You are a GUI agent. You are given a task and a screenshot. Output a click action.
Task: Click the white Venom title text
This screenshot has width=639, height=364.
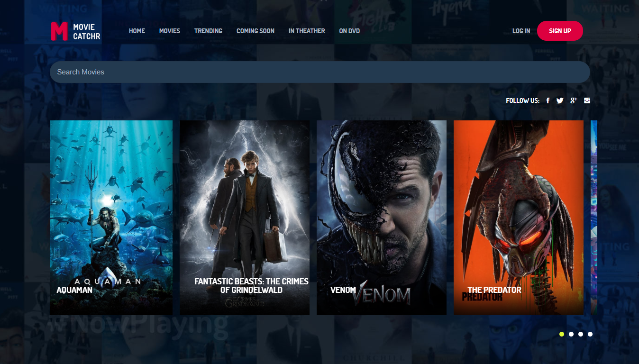pyautogui.click(x=343, y=290)
